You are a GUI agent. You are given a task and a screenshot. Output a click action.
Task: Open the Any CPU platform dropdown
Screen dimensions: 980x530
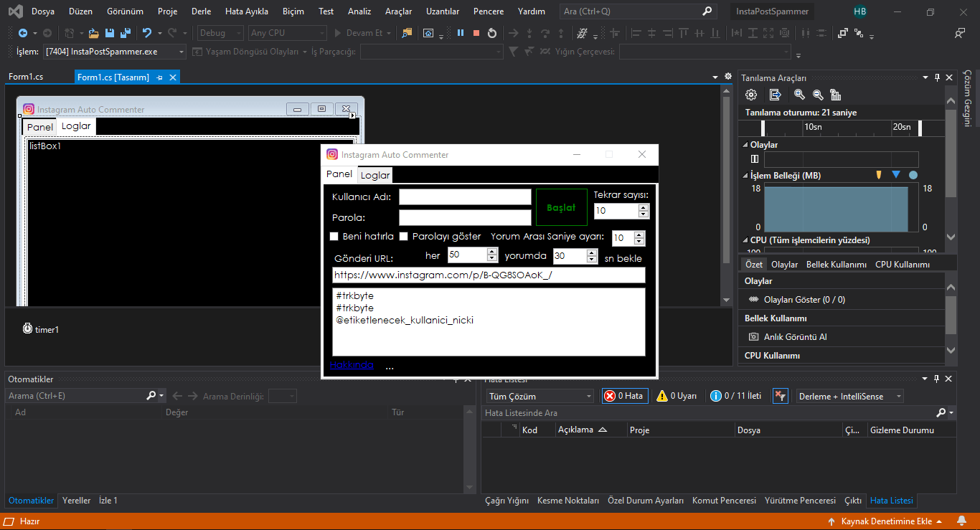(288, 33)
